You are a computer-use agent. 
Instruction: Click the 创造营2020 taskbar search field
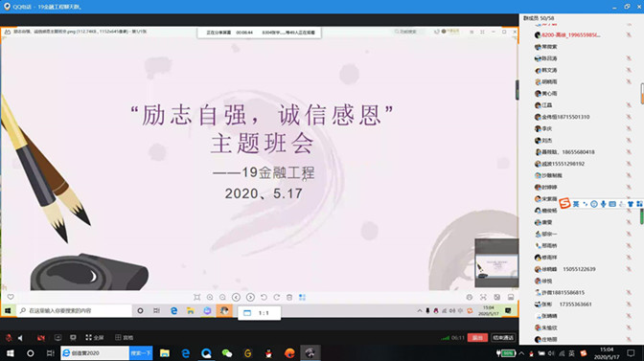95,352
